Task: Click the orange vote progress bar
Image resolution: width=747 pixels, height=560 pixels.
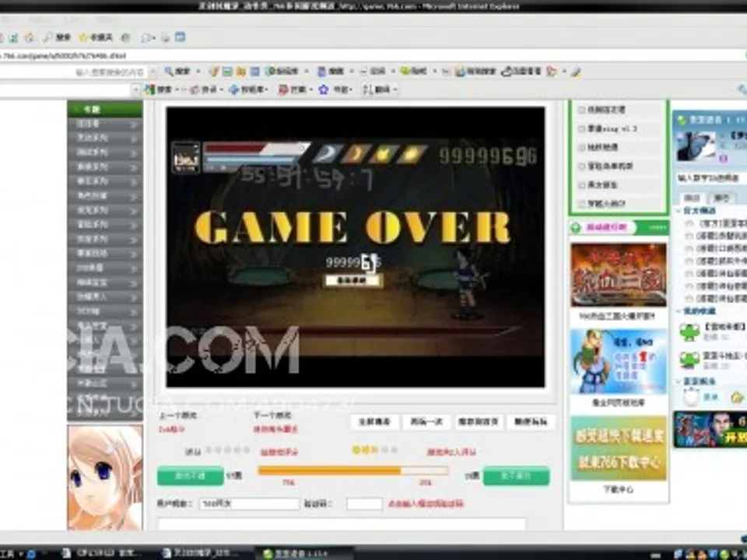Action: [x=352, y=471]
